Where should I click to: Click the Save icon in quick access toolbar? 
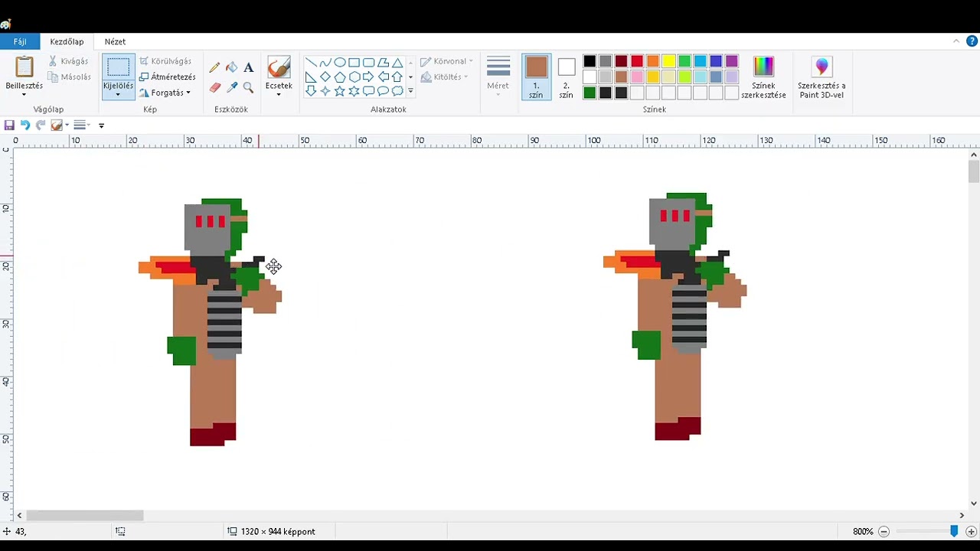click(x=9, y=125)
